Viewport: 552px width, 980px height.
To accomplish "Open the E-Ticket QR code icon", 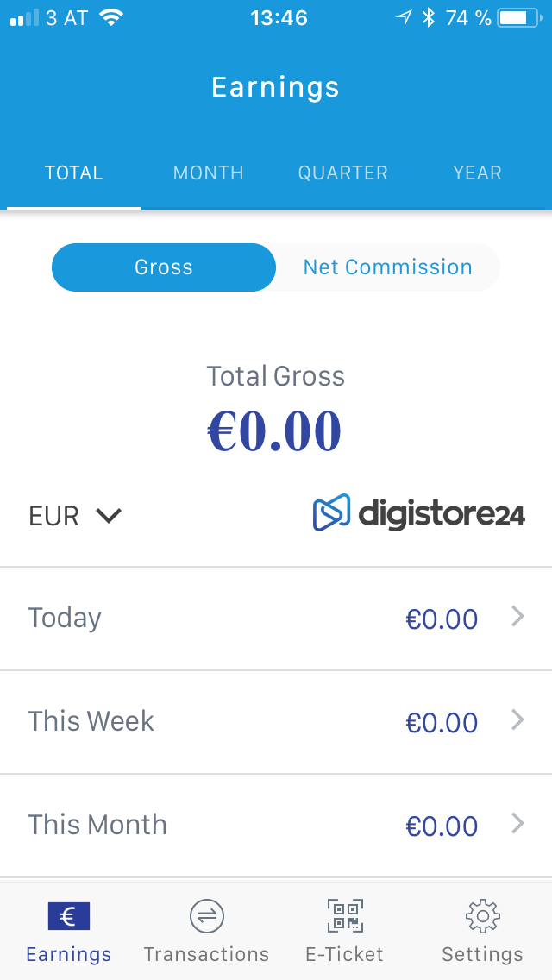I will tap(345, 916).
